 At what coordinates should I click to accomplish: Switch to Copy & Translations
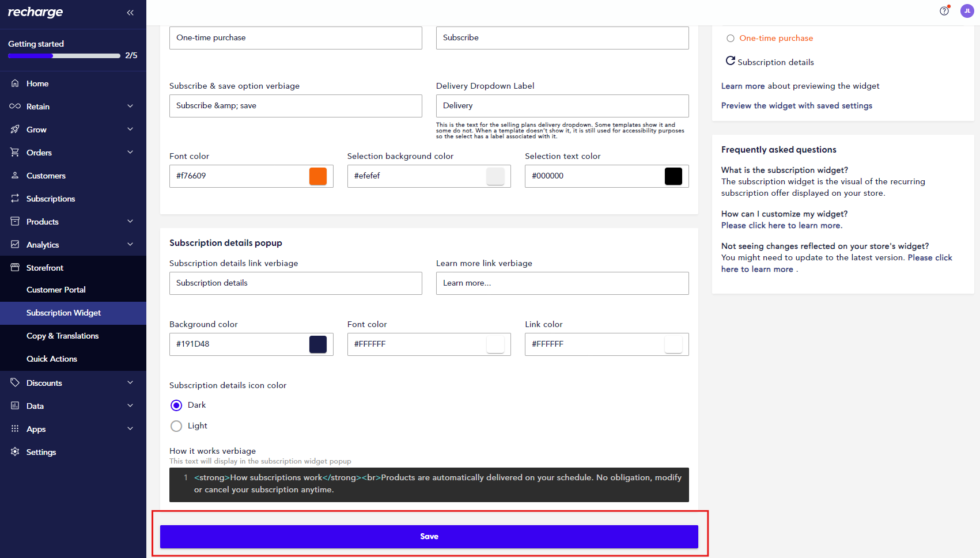(62, 336)
